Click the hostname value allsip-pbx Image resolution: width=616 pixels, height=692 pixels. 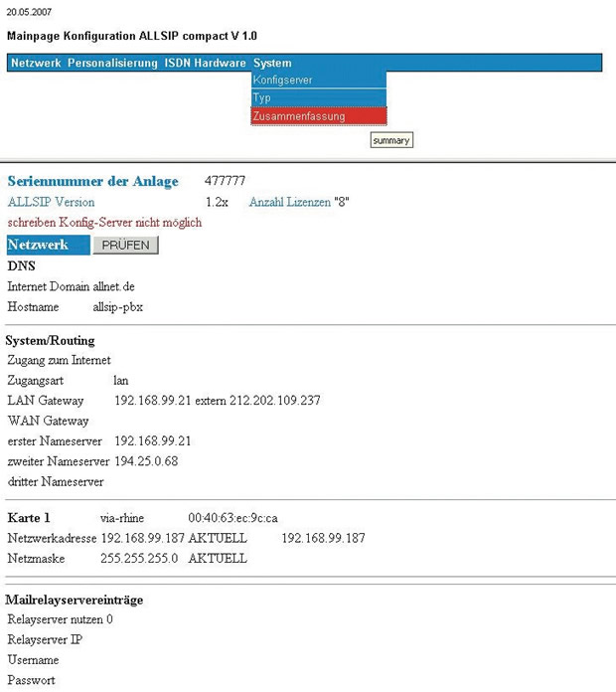click(x=117, y=307)
